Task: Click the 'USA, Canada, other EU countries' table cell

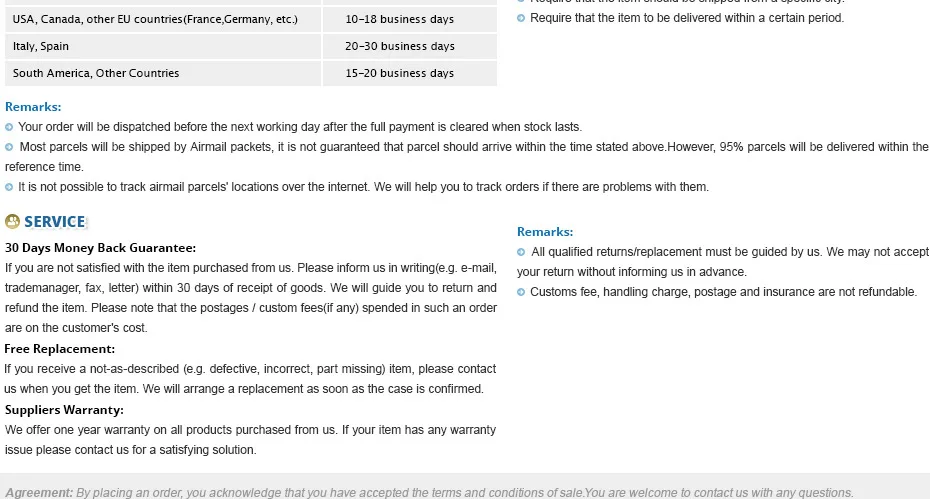Action: 163,19
